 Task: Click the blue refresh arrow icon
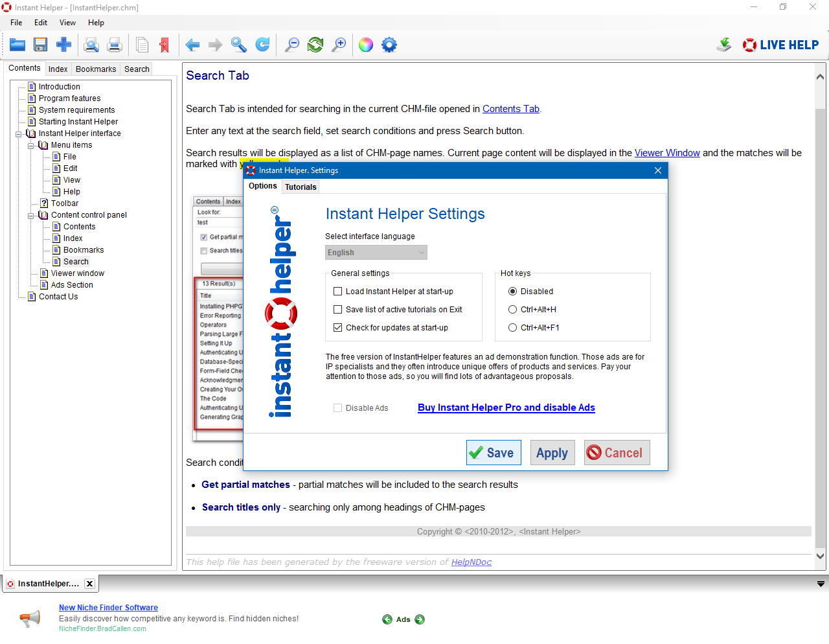[x=262, y=45]
